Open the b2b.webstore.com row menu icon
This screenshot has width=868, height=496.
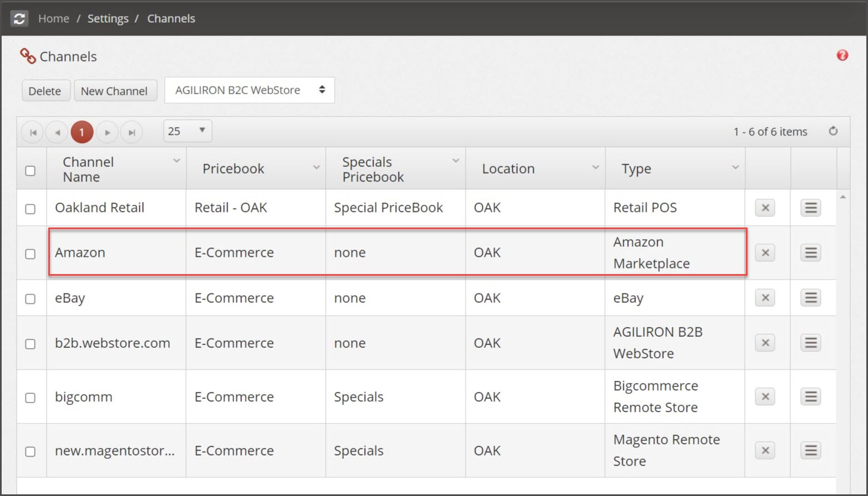click(x=811, y=343)
